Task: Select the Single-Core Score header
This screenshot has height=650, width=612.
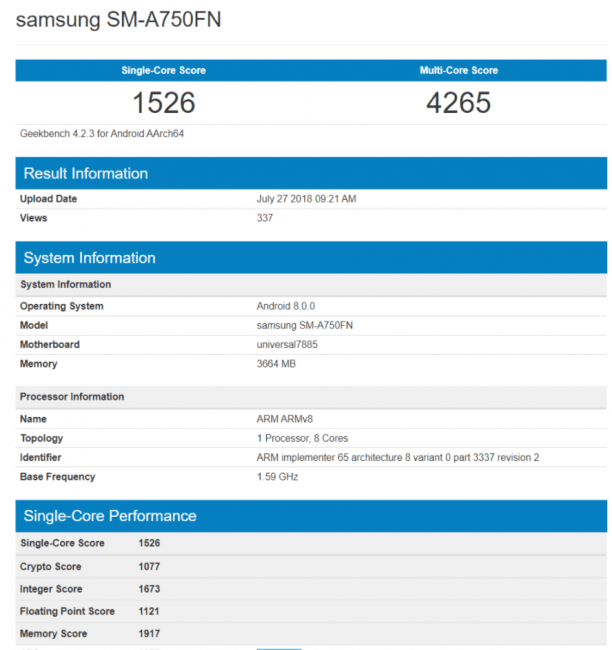Action: (163, 70)
